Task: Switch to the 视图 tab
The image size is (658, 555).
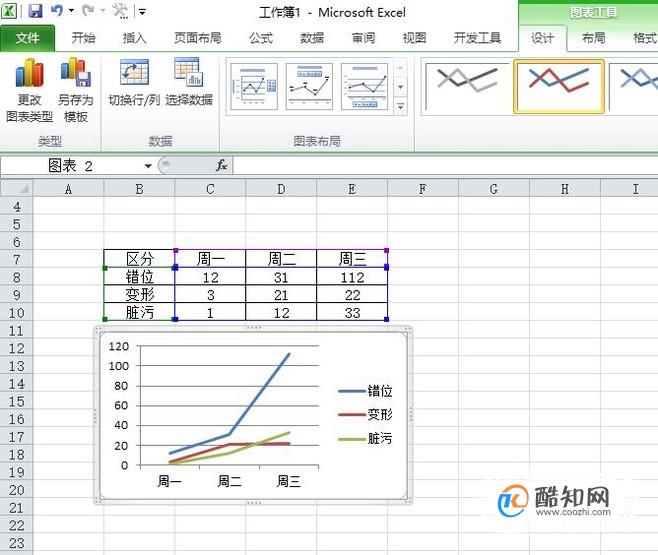Action: pos(414,38)
